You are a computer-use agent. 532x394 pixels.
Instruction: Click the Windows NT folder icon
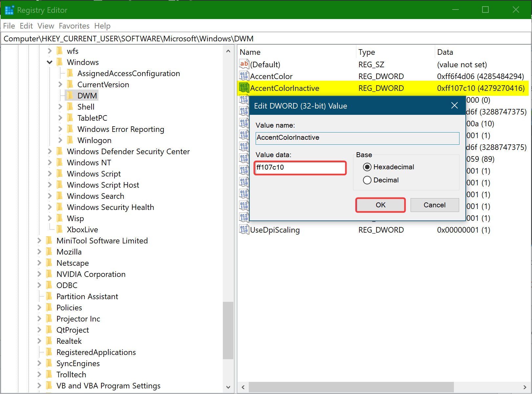pyautogui.click(x=59, y=162)
